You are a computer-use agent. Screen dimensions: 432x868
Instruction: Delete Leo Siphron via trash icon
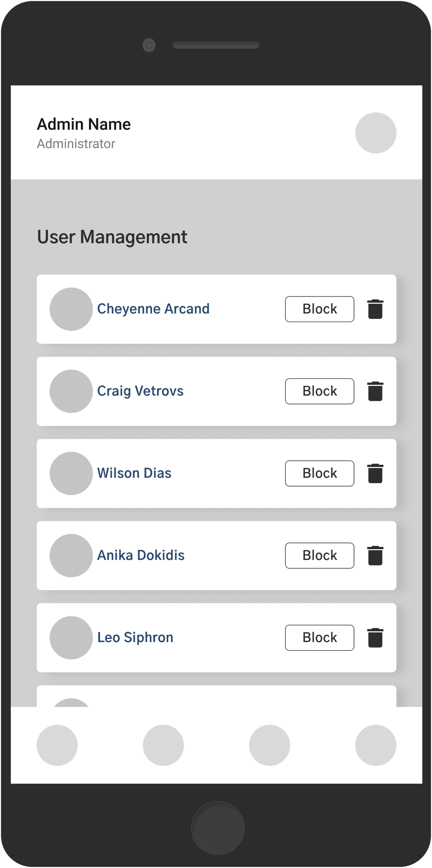coord(375,638)
